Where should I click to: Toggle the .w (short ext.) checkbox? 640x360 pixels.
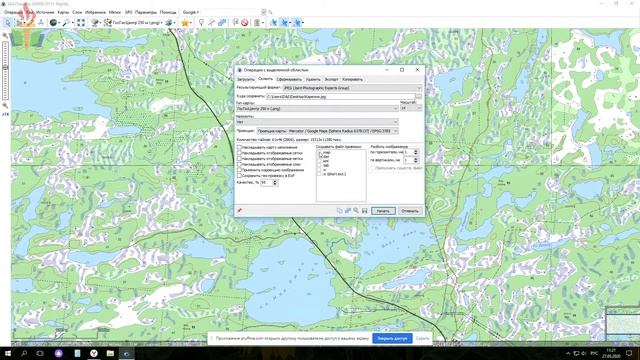pos(320,174)
